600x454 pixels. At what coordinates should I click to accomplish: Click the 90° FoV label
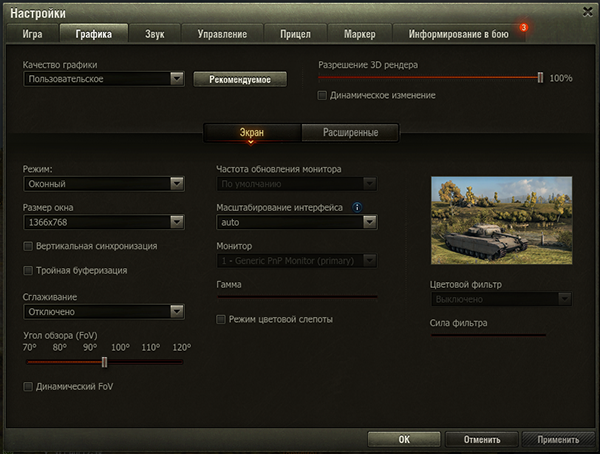pos(90,348)
